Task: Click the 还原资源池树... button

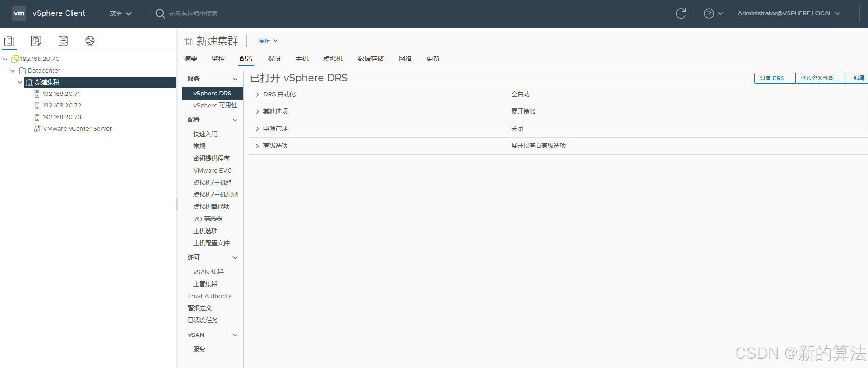Action: 820,78
